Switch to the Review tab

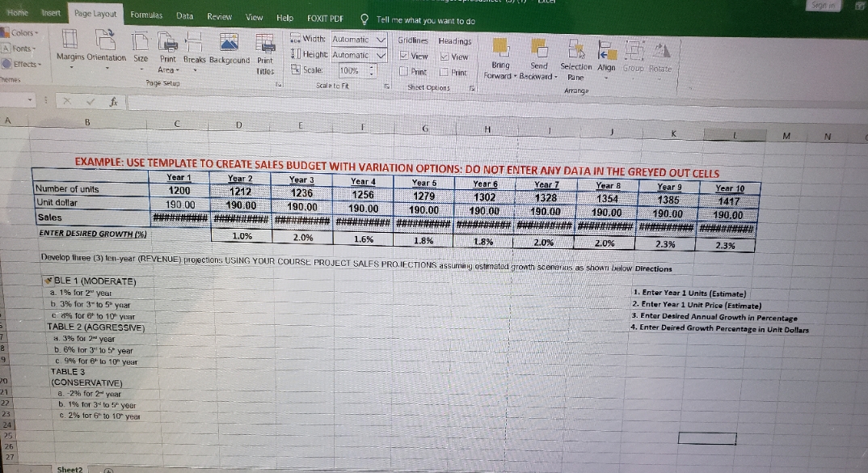pos(219,17)
